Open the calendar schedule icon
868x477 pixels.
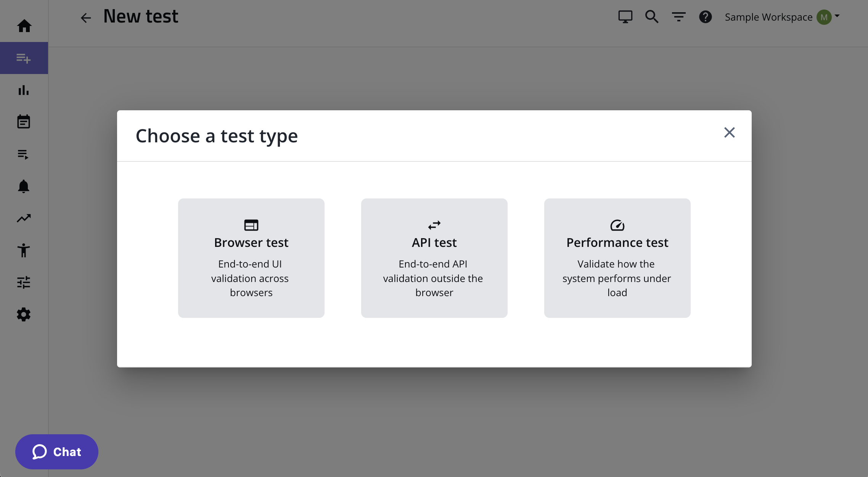[x=24, y=122]
